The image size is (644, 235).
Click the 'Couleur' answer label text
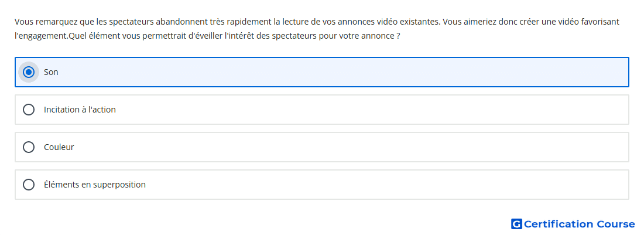coord(59,147)
